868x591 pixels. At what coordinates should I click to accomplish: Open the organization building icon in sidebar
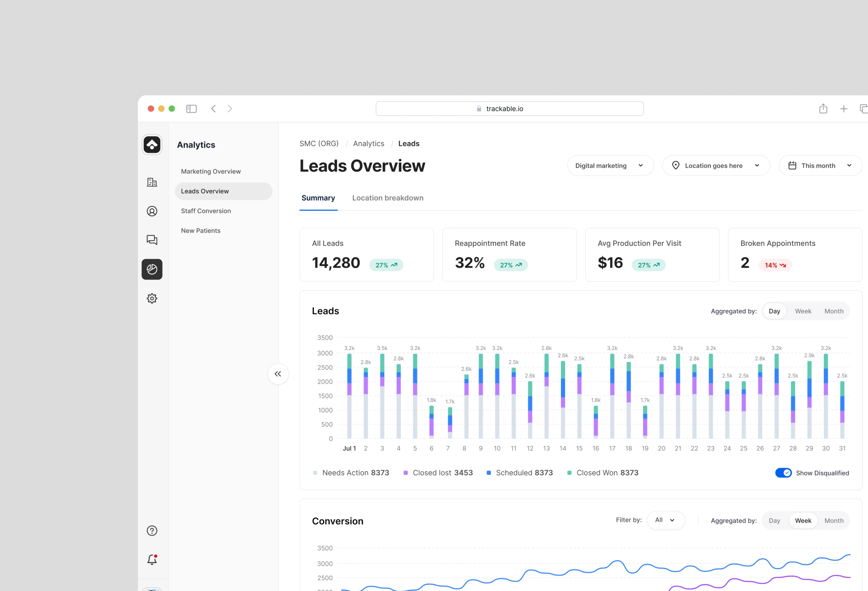coord(152,182)
